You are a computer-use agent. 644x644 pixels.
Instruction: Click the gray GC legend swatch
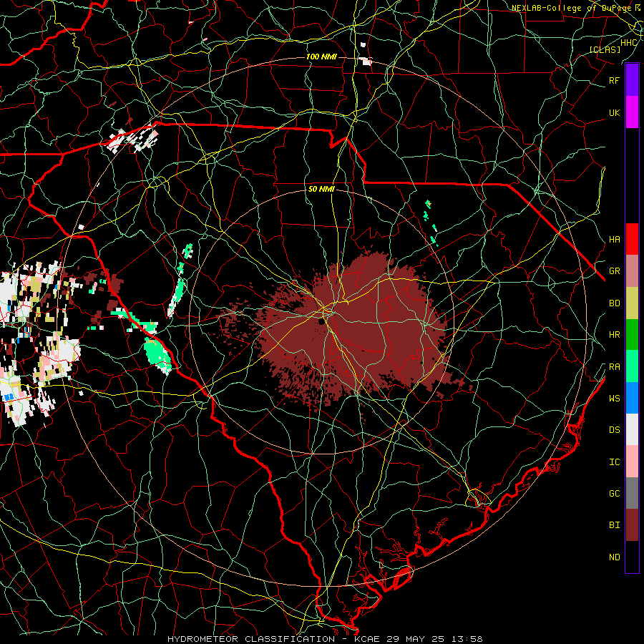(x=632, y=493)
